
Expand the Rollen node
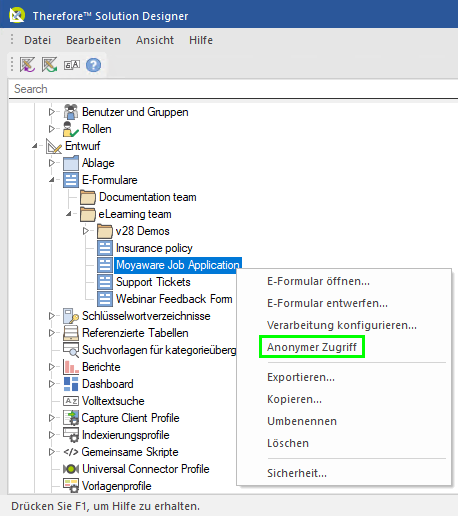(x=51, y=129)
